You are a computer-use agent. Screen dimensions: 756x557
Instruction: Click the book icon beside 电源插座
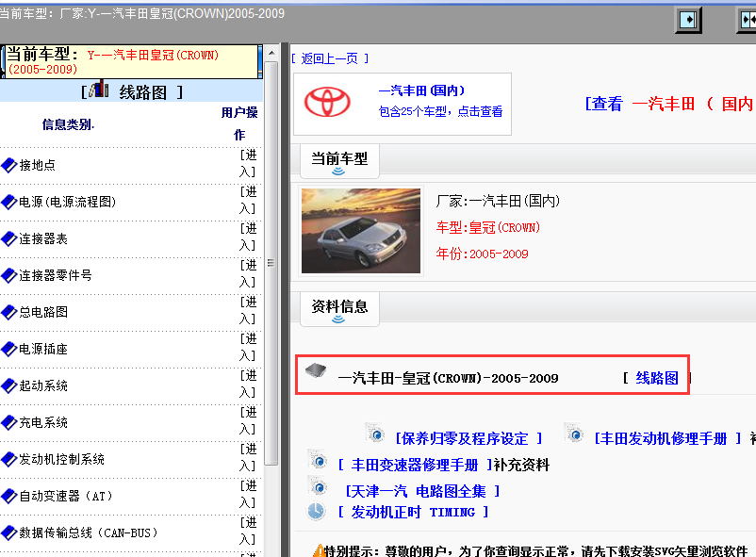pyautogui.click(x=9, y=349)
